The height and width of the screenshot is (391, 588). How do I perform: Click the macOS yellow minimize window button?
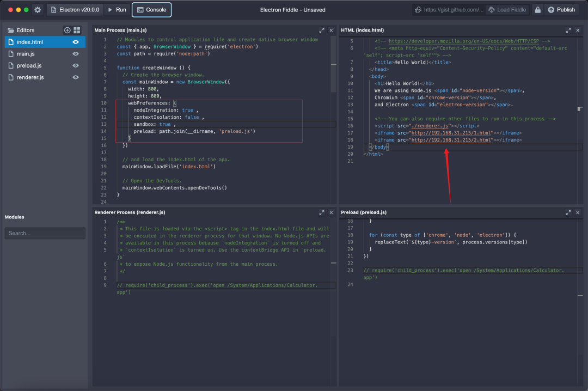point(19,10)
